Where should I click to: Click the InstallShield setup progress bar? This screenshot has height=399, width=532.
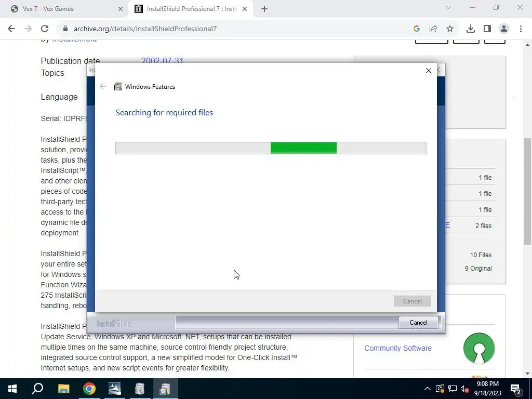pyautogui.click(x=287, y=322)
